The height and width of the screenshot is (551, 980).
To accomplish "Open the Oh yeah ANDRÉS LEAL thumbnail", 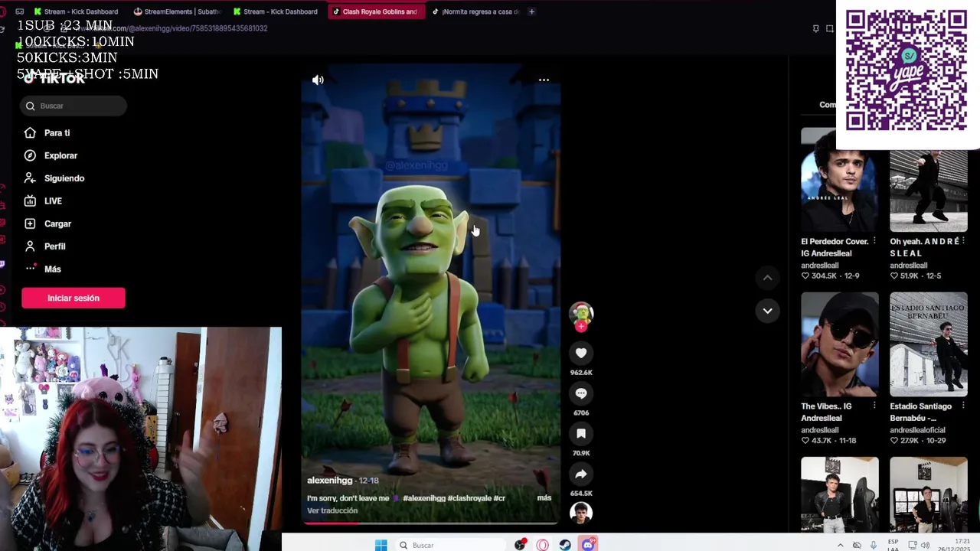I will [929, 190].
